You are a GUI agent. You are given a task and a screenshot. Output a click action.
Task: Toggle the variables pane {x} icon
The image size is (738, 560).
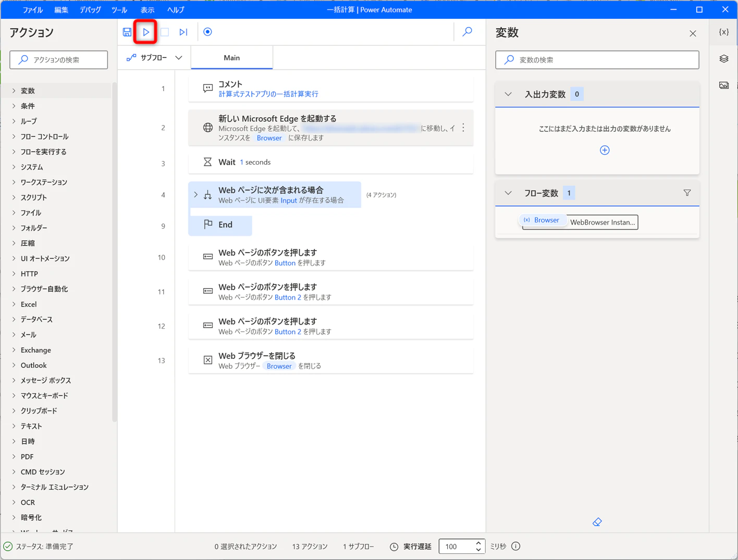coord(724,32)
